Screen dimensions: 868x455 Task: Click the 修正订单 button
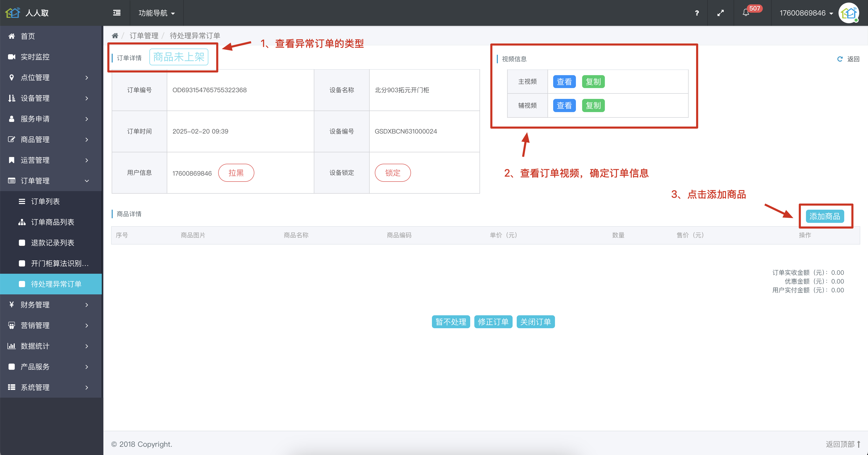point(493,322)
